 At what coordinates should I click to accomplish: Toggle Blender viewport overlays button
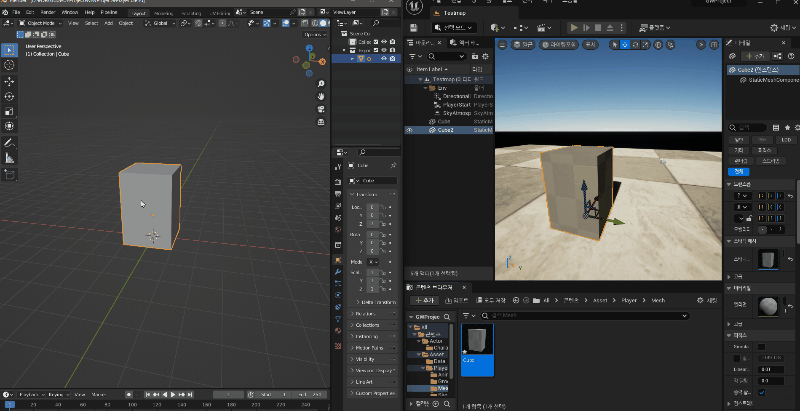(x=286, y=23)
